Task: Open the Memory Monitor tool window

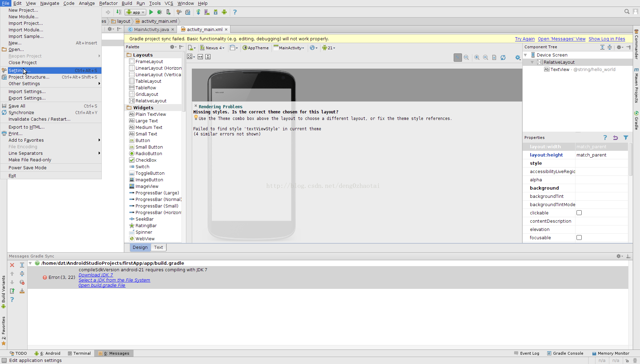Action: click(610, 353)
